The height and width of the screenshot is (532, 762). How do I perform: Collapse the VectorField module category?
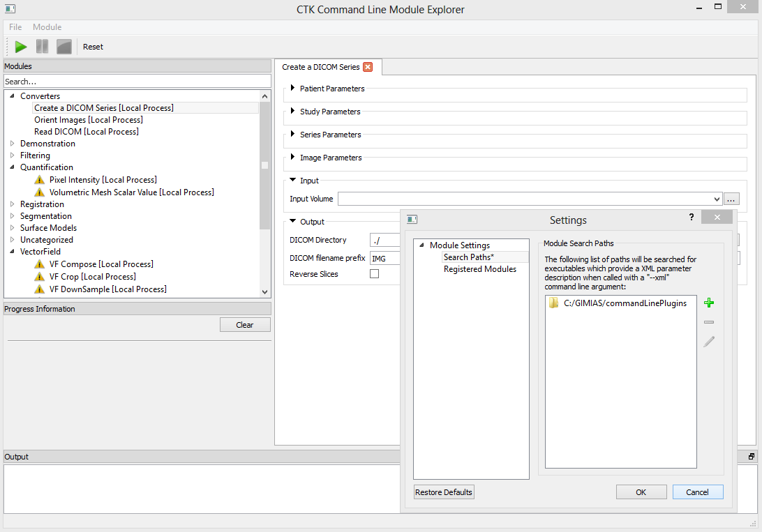coord(12,252)
